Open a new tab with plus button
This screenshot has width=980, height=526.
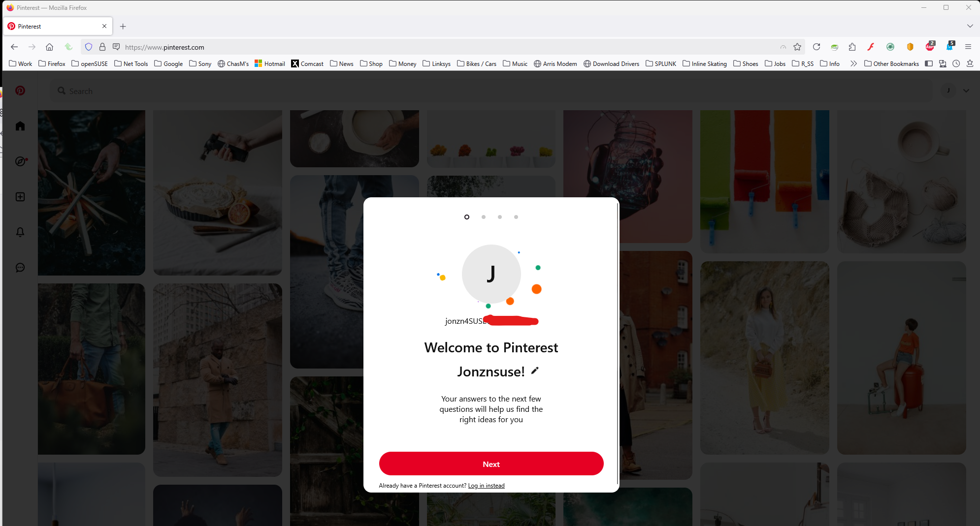pos(123,27)
